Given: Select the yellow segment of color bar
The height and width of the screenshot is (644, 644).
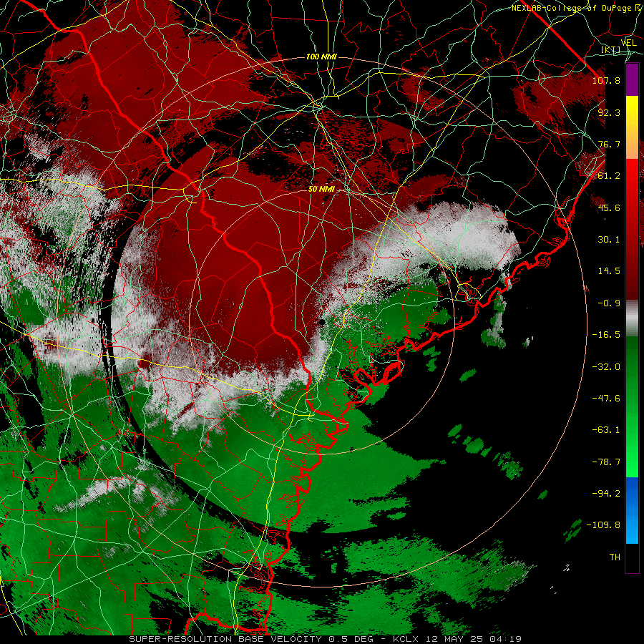Looking at the screenshot, I should (x=632, y=127).
